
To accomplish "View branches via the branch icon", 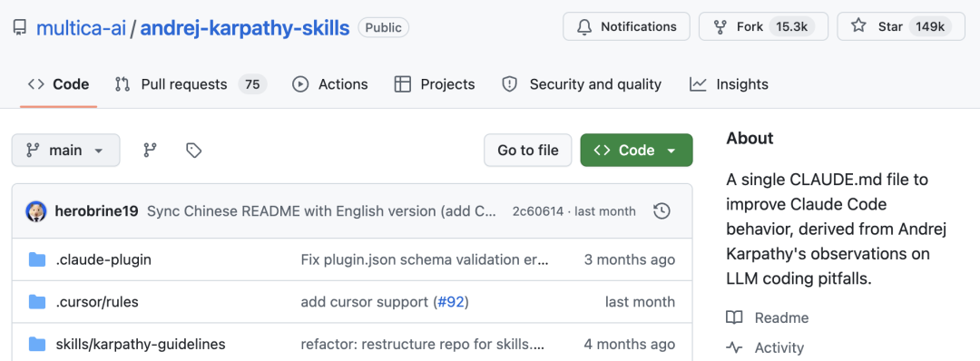I will coord(150,150).
